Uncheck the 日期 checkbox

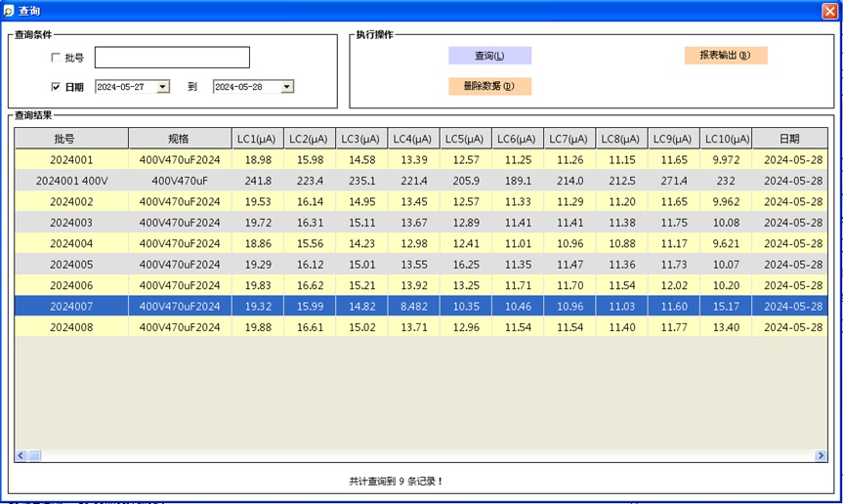tap(56, 87)
